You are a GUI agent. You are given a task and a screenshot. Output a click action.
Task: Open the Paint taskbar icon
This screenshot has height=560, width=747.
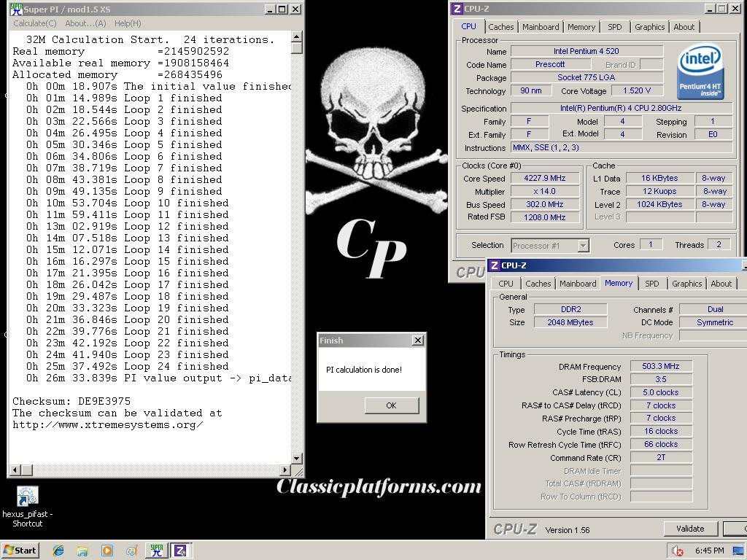(132, 551)
